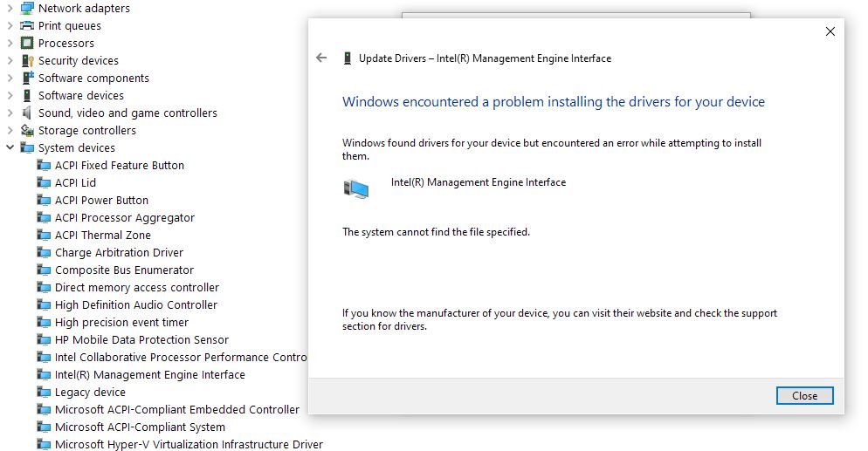Screen dimensions: 868x451
Task: Click the Charge Arbitration Driver device icon
Action: click(x=44, y=253)
